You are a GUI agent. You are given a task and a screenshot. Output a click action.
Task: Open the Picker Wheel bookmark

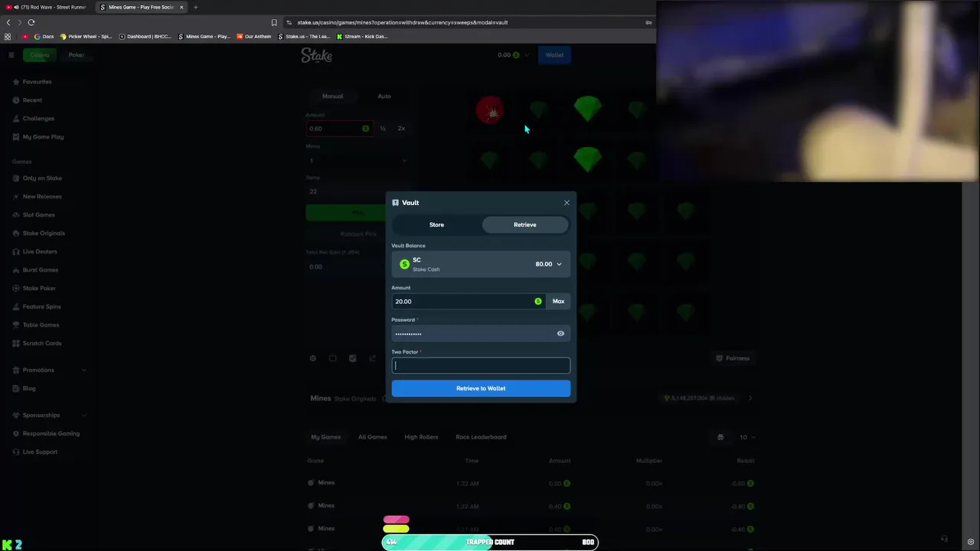point(87,37)
